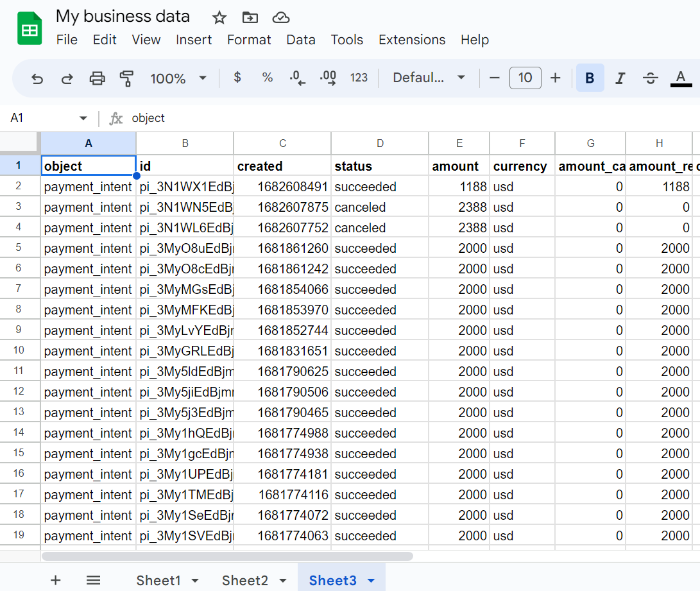Expand the name box dropdown arrow
The image size is (700, 591).
(83, 118)
